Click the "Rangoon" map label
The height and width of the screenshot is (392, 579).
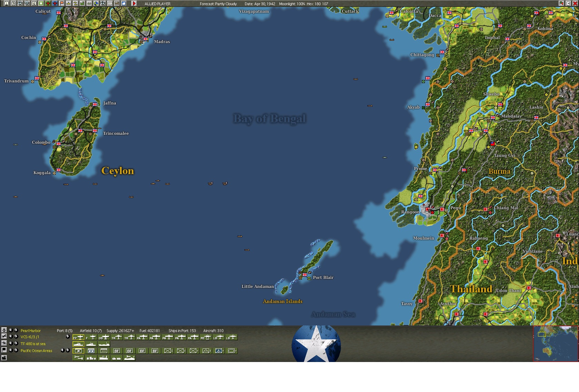410,212
